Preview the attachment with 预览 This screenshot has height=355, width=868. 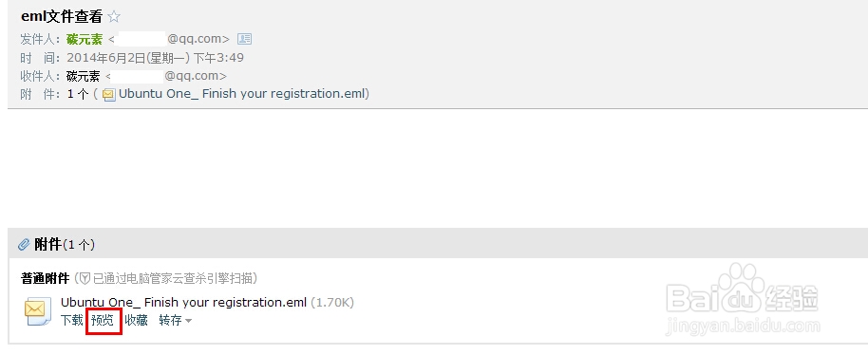[103, 320]
